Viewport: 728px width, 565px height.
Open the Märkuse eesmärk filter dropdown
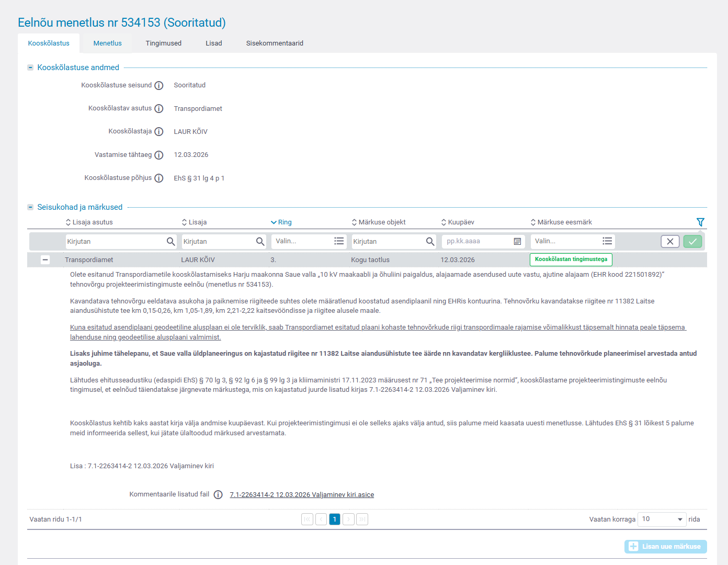[x=607, y=242]
